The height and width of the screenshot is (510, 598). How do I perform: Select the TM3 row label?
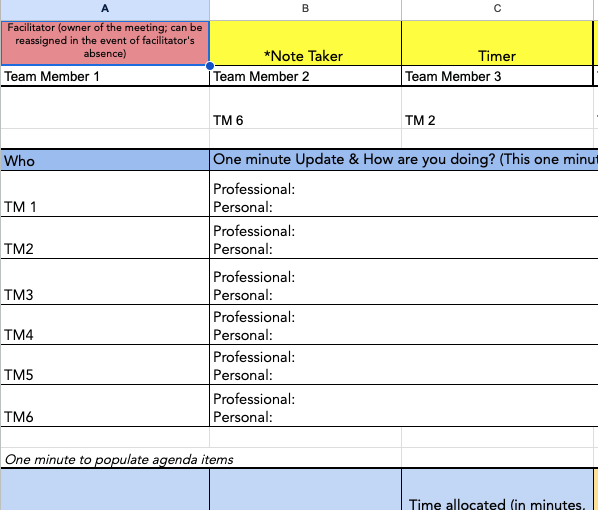pos(105,282)
